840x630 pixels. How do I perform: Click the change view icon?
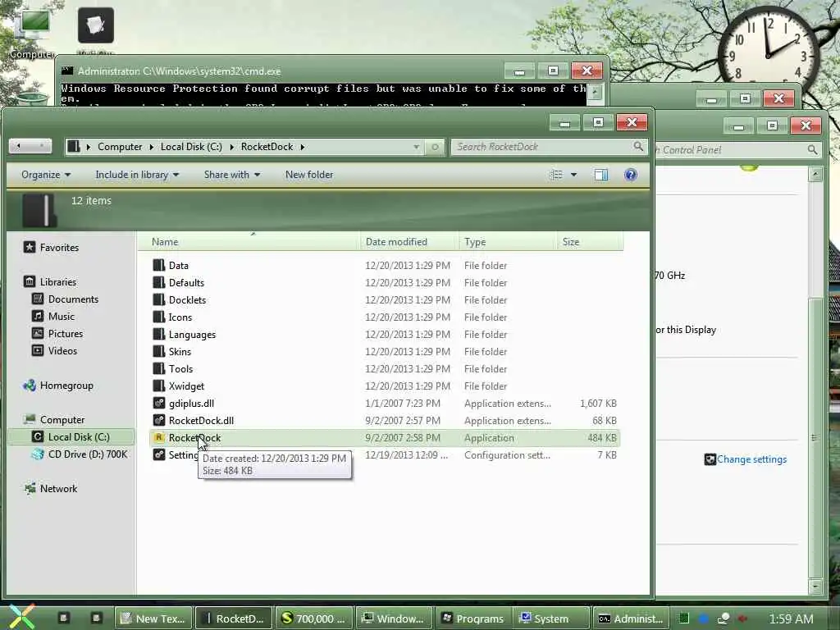coord(556,175)
